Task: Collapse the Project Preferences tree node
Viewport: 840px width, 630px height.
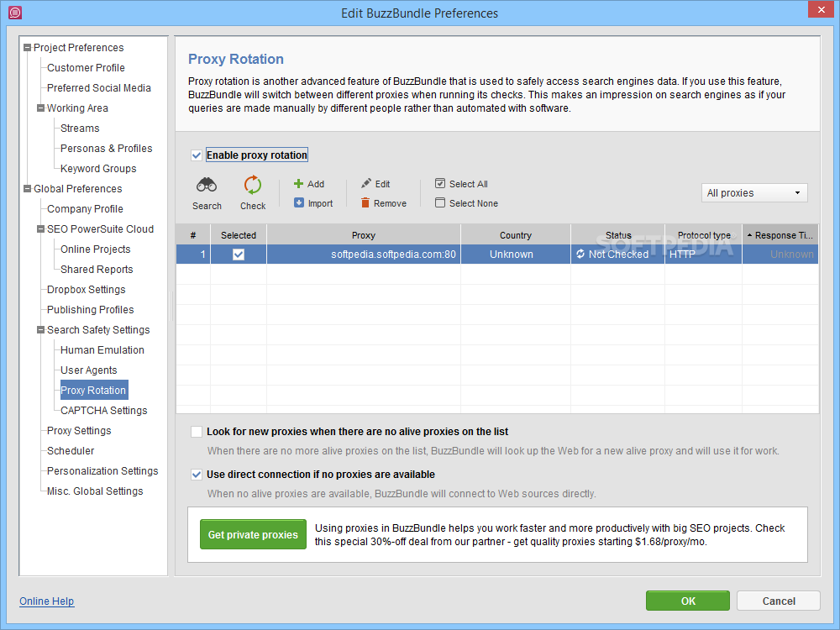Action: (x=28, y=48)
